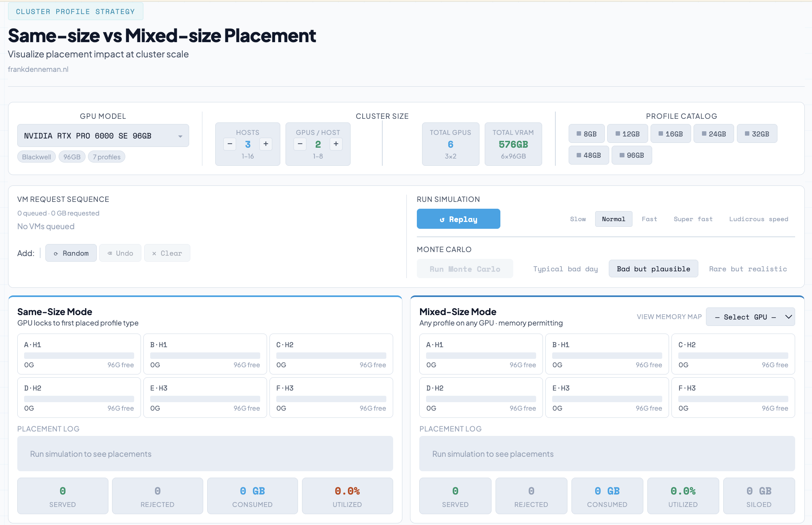Clear the VM queue with the × icon
This screenshot has height=525, width=812.
click(x=154, y=253)
